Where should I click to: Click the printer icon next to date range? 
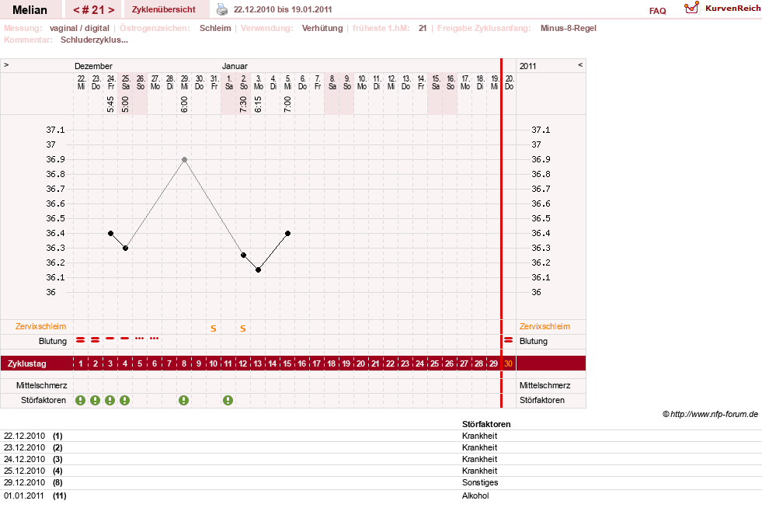221,9
